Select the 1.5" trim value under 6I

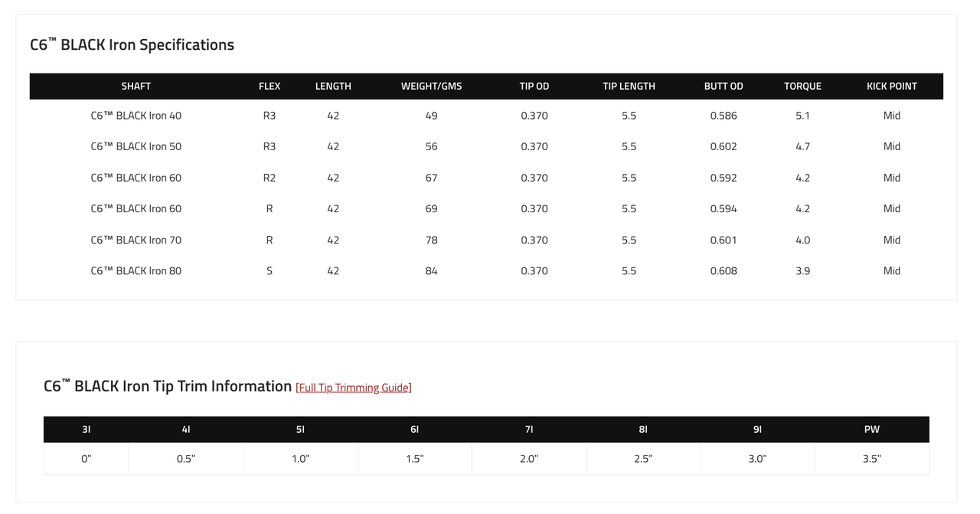point(415,459)
